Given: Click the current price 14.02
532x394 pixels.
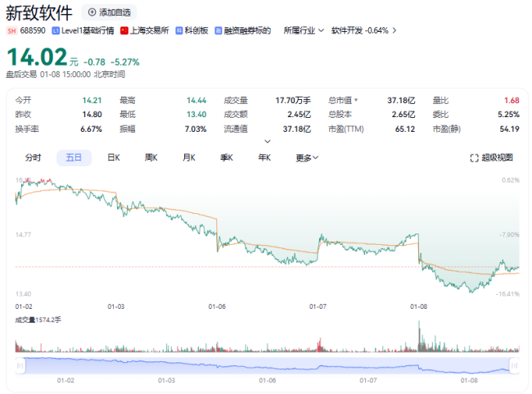Looking at the screenshot, I should click(x=37, y=57).
